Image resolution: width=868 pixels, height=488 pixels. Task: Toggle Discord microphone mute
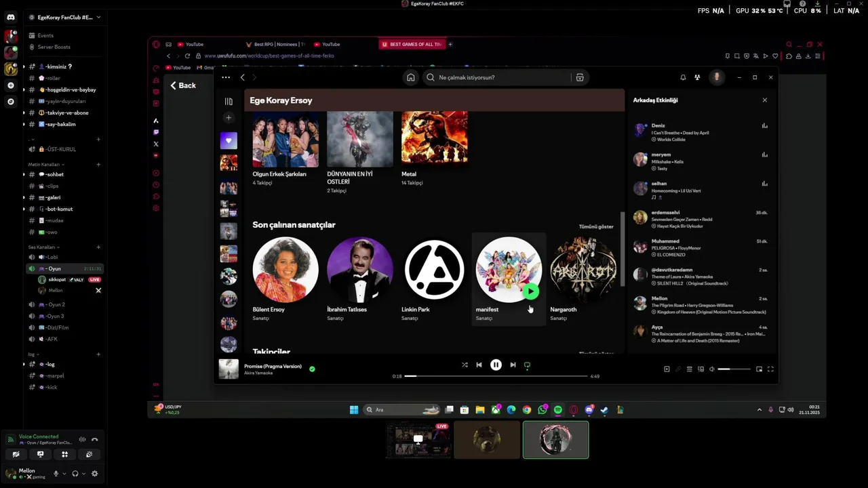click(x=56, y=474)
